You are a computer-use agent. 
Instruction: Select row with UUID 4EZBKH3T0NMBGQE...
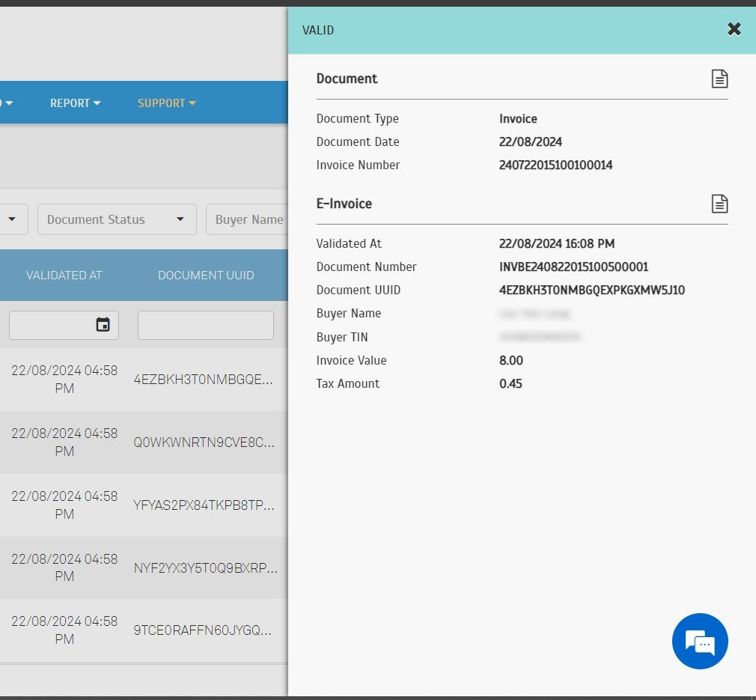203,380
